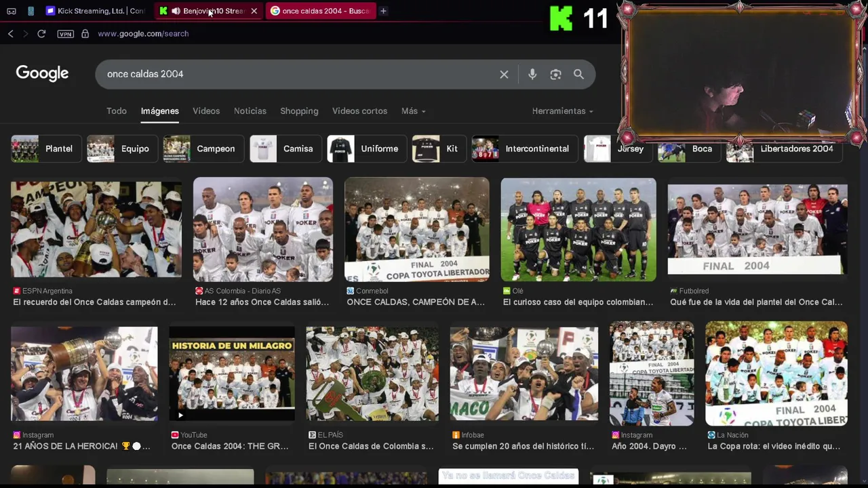This screenshot has width=868, height=488.
Task: Open the Videos results tab
Action: (206, 111)
